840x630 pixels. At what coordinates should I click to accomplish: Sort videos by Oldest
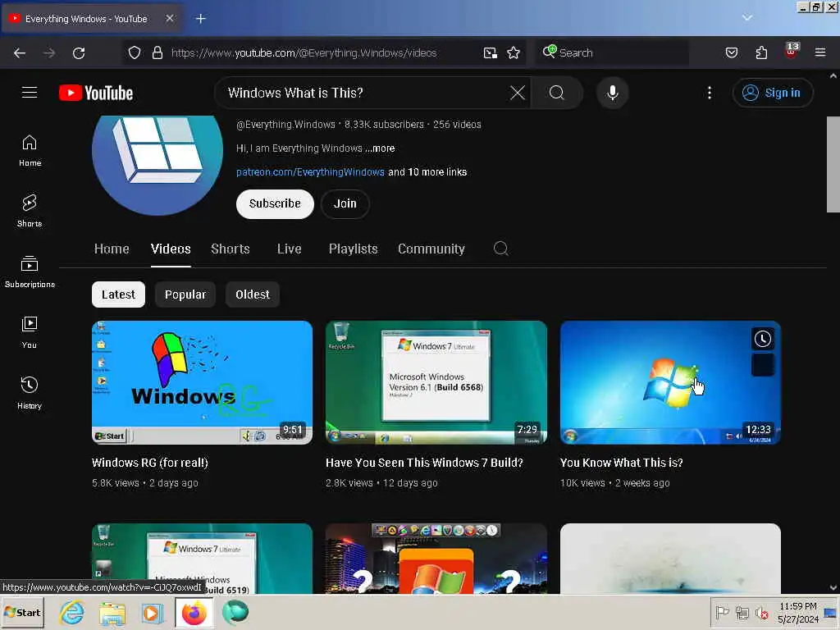pos(253,294)
